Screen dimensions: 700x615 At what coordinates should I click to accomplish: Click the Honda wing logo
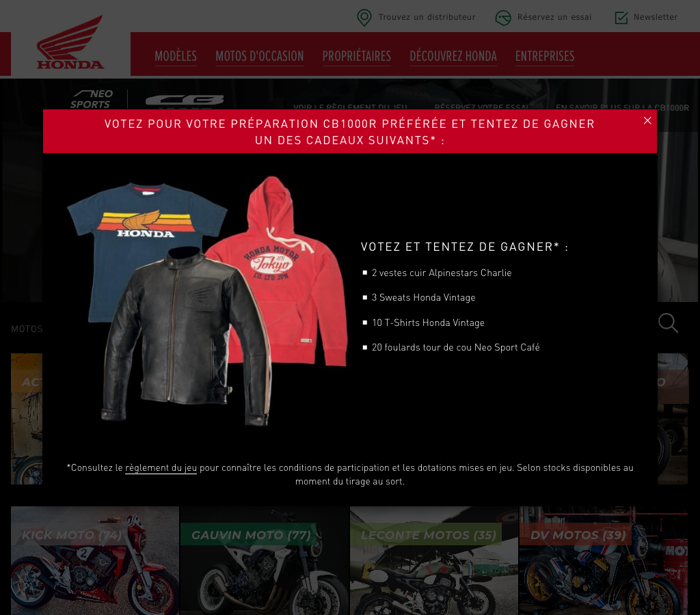click(70, 43)
